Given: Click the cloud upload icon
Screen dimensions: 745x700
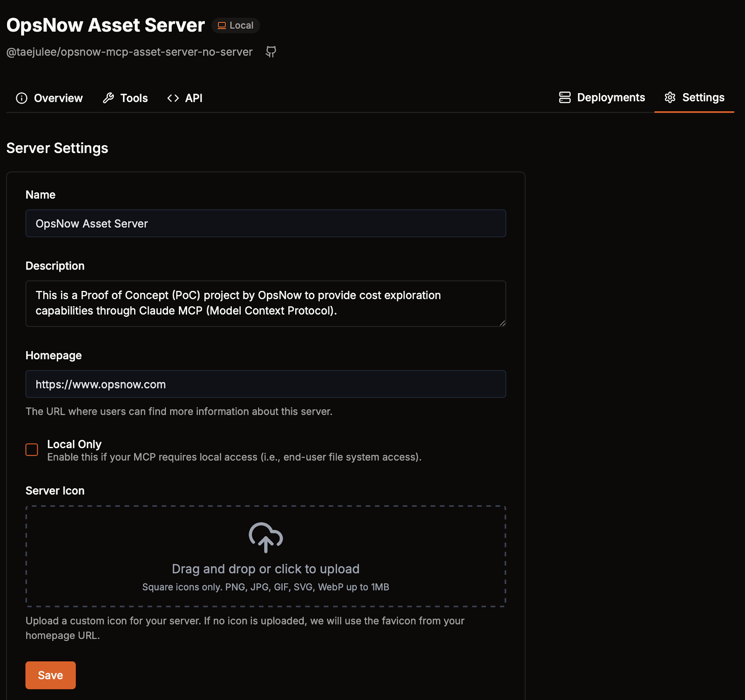Looking at the screenshot, I should click(x=266, y=538).
